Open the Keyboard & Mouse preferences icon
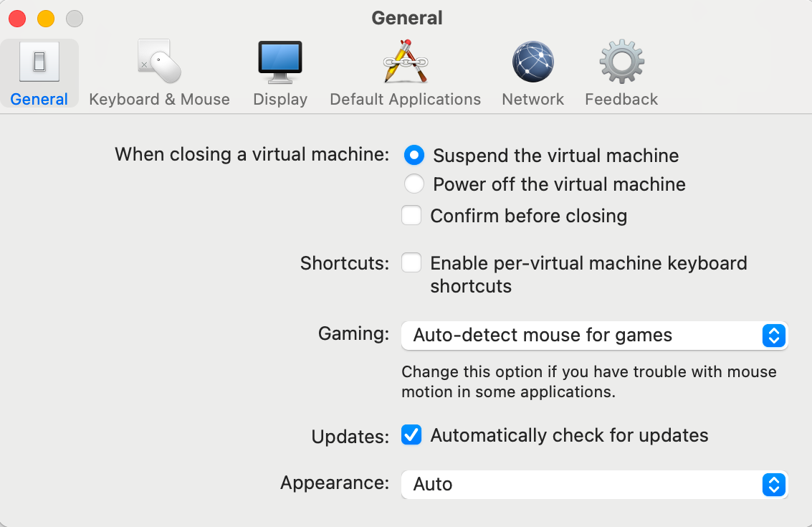This screenshot has height=527, width=812. click(x=159, y=61)
